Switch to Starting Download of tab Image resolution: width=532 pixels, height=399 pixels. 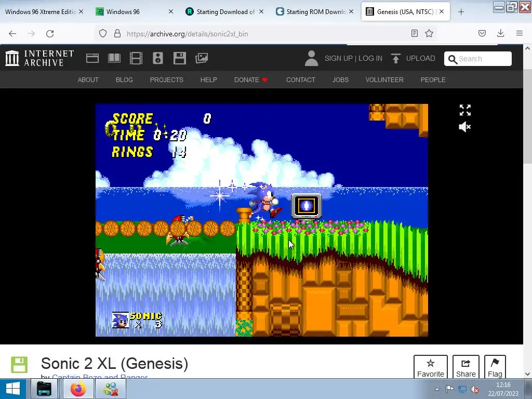pyautogui.click(x=224, y=12)
